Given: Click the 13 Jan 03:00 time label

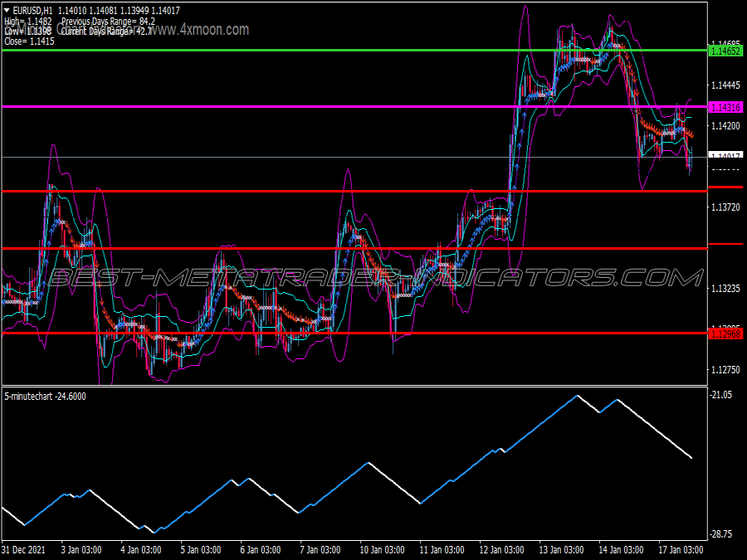Looking at the screenshot, I should pyautogui.click(x=561, y=549).
